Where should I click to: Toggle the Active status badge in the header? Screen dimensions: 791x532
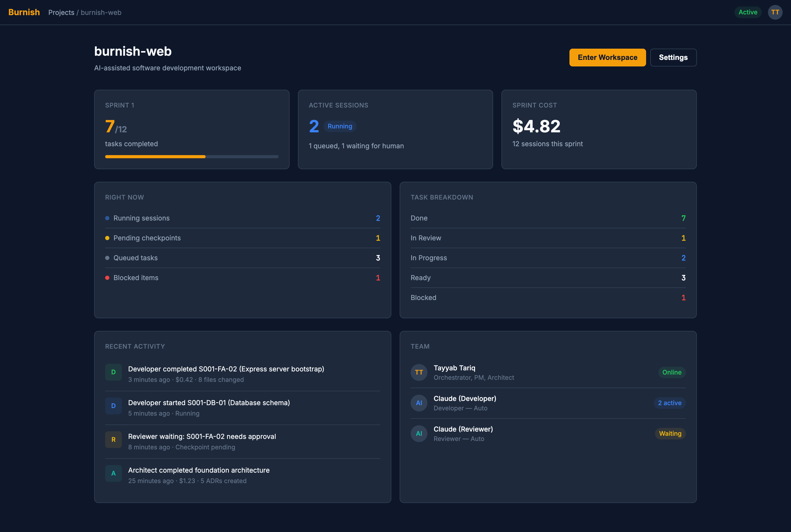(748, 12)
